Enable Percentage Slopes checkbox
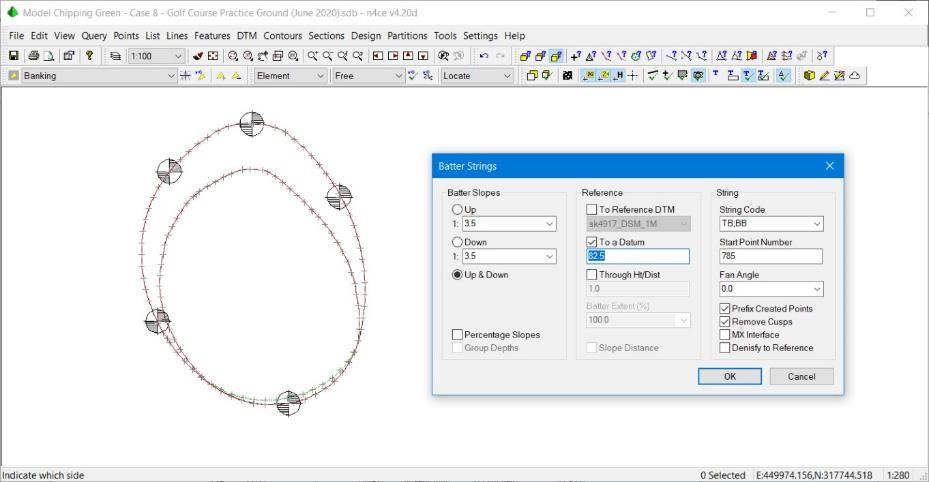The width and height of the screenshot is (929, 482). pyautogui.click(x=457, y=335)
